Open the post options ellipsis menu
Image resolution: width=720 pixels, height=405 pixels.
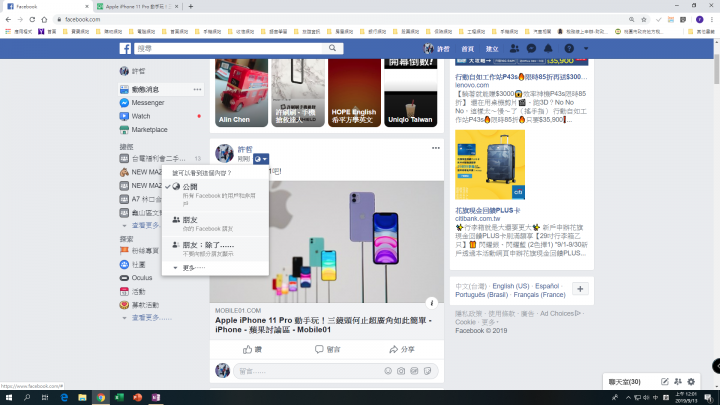[436, 148]
